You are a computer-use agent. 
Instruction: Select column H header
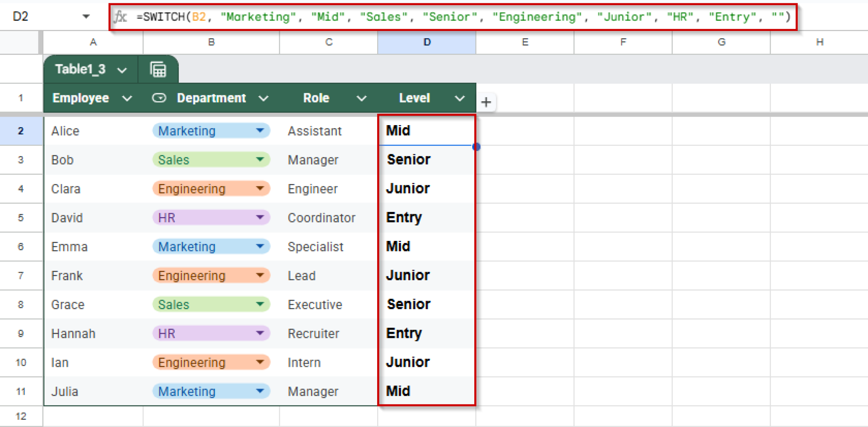click(820, 42)
